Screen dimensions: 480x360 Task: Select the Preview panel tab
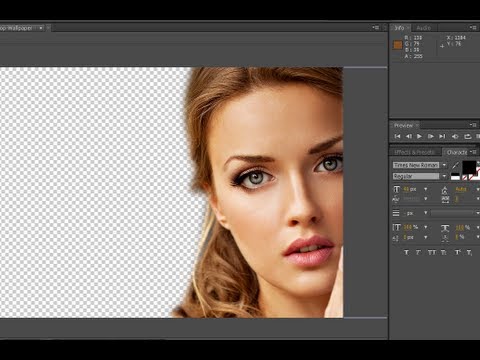point(404,125)
